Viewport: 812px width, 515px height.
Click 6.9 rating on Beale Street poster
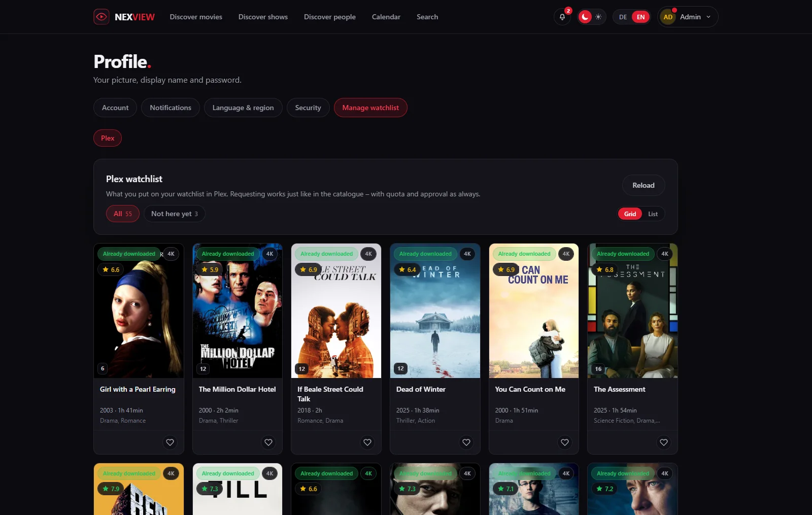coord(309,269)
